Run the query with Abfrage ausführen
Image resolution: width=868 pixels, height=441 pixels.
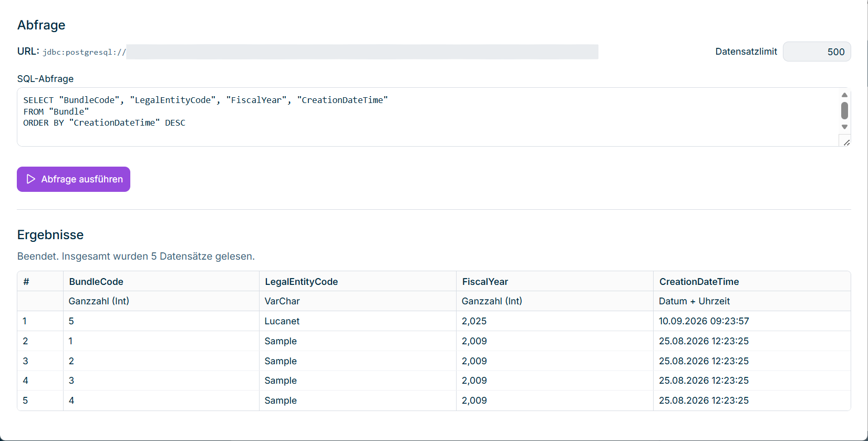click(x=74, y=179)
